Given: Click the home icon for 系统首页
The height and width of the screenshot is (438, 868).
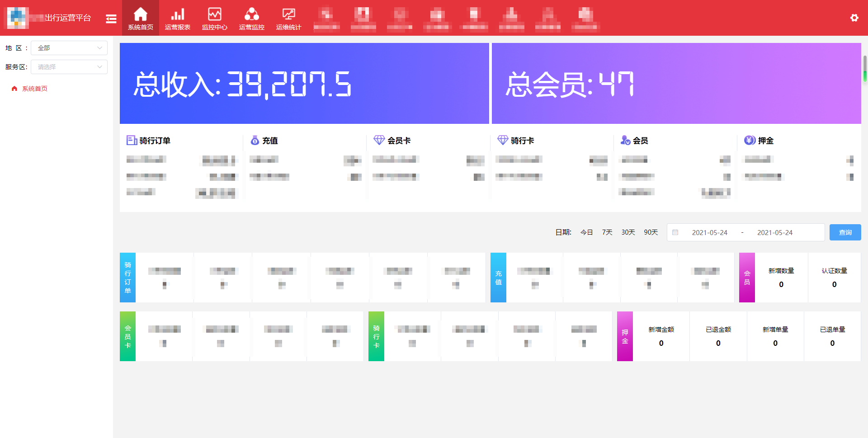Looking at the screenshot, I should pos(140,14).
